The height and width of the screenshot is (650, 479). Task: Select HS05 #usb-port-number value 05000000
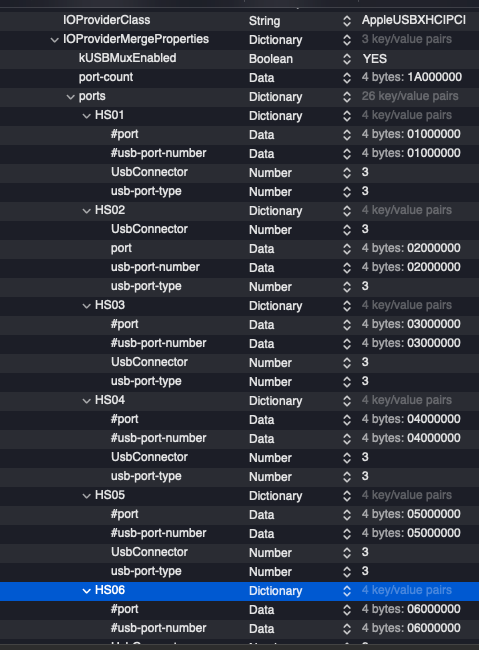[x=433, y=533]
